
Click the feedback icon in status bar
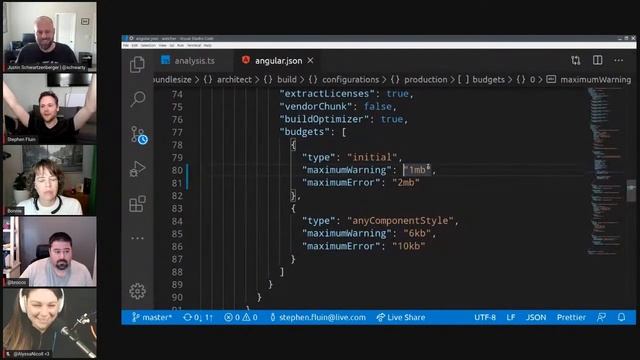point(601,317)
